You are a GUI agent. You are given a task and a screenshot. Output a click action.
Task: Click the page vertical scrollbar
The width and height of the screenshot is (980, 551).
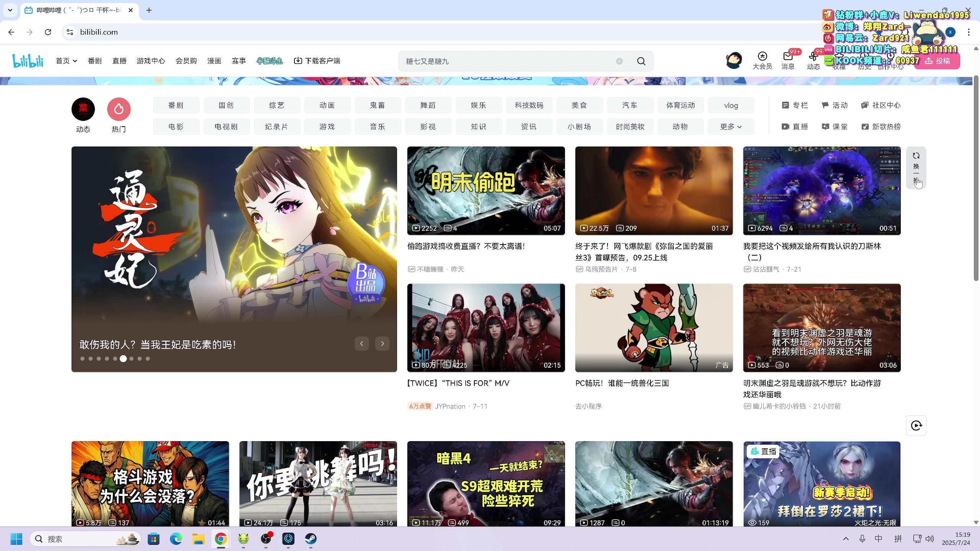pyautogui.click(x=976, y=178)
